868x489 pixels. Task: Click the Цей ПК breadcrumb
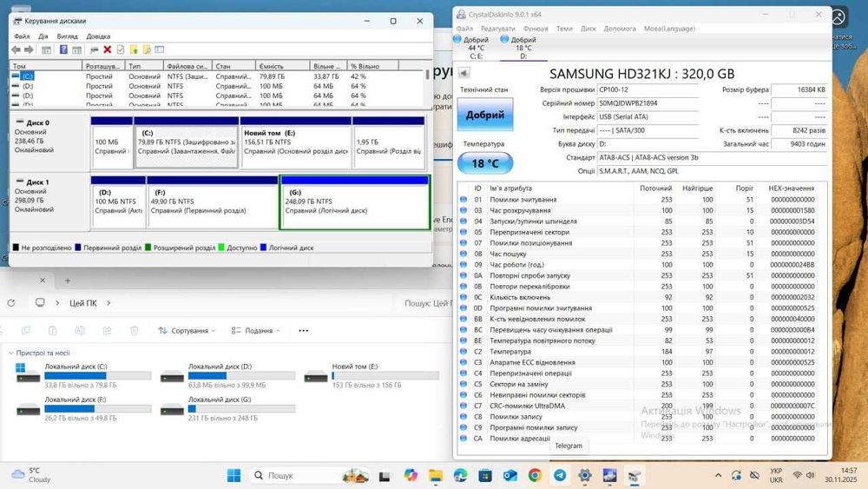[x=83, y=303]
